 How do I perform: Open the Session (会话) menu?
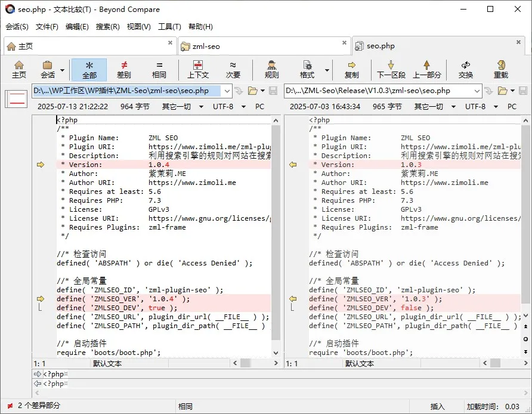click(17, 26)
